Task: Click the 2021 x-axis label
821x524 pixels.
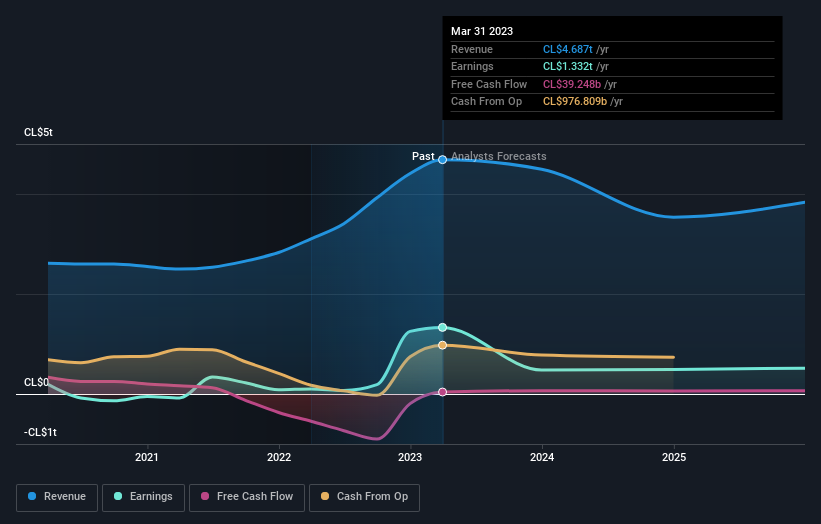Action: 147,458
